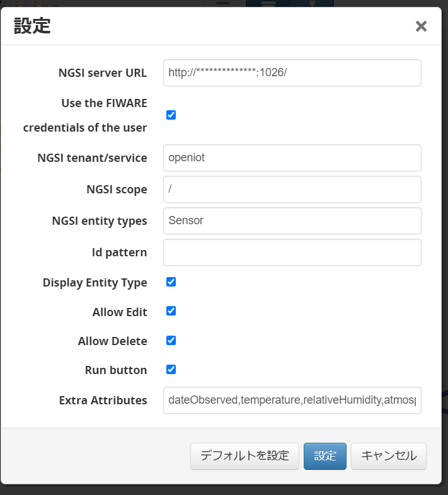Toggle Use the FIWARE credentials checkbox
The height and width of the screenshot is (495, 448).
click(171, 115)
